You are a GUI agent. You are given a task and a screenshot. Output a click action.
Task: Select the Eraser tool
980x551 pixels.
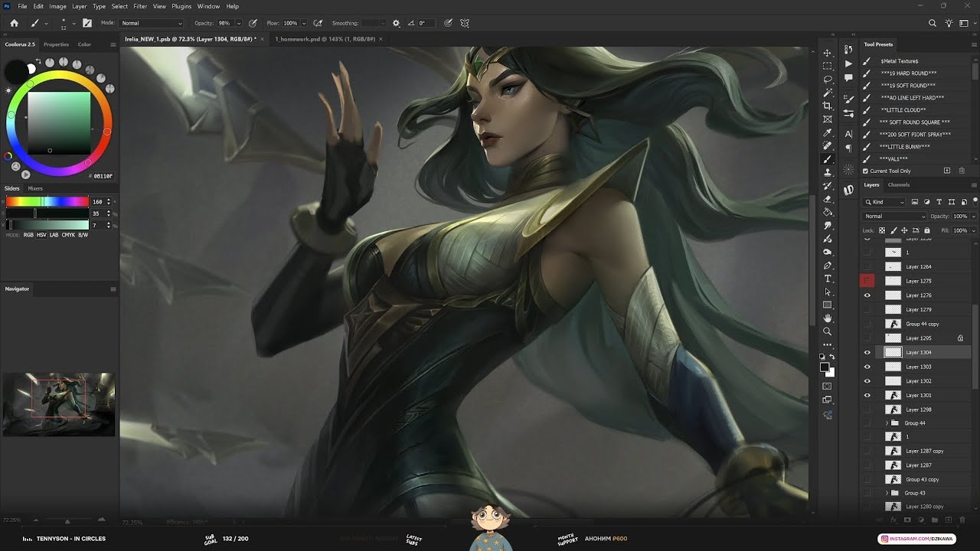(827, 199)
